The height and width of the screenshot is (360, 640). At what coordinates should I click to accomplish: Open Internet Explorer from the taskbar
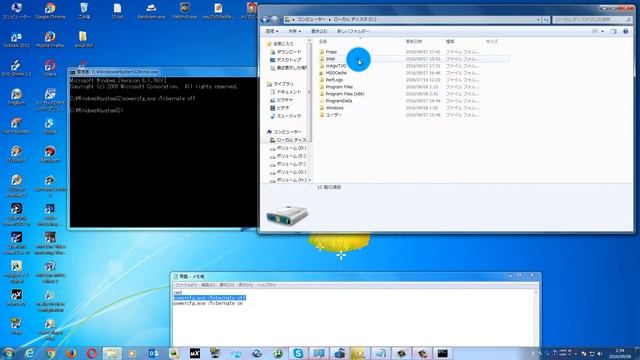[29, 353]
